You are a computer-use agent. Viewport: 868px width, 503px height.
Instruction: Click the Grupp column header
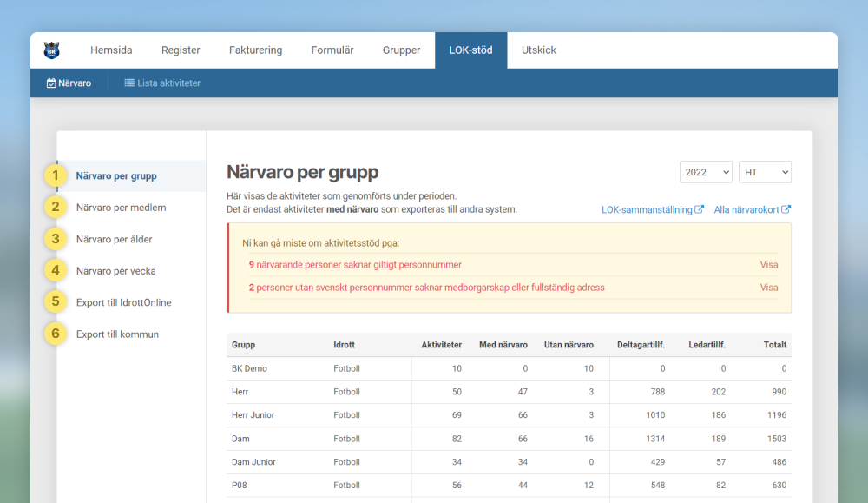[244, 345]
